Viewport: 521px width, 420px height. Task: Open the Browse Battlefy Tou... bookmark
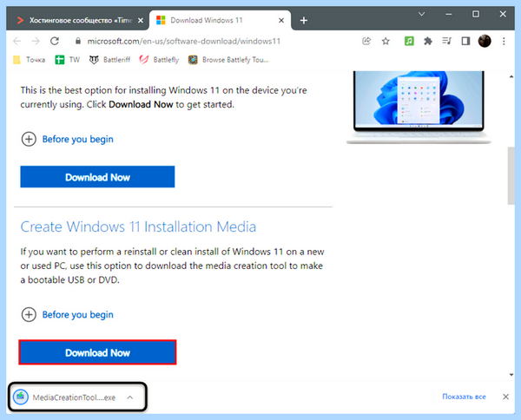tap(228, 60)
